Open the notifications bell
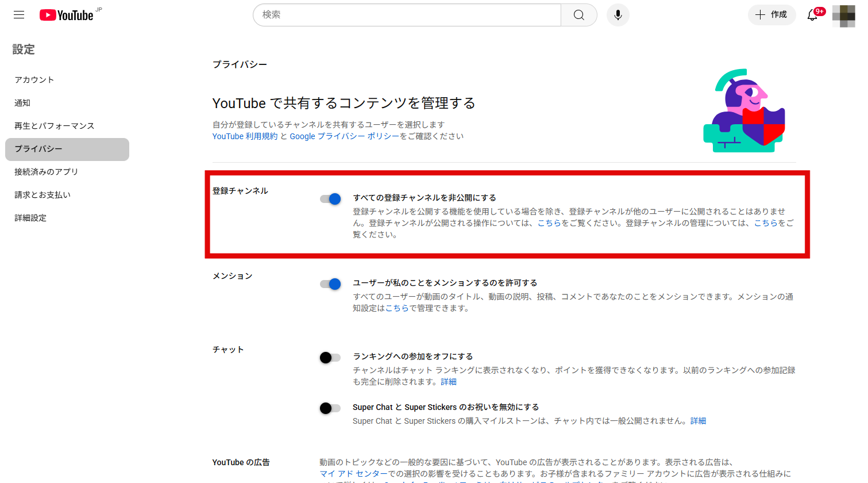The image size is (868, 483). tap(812, 15)
